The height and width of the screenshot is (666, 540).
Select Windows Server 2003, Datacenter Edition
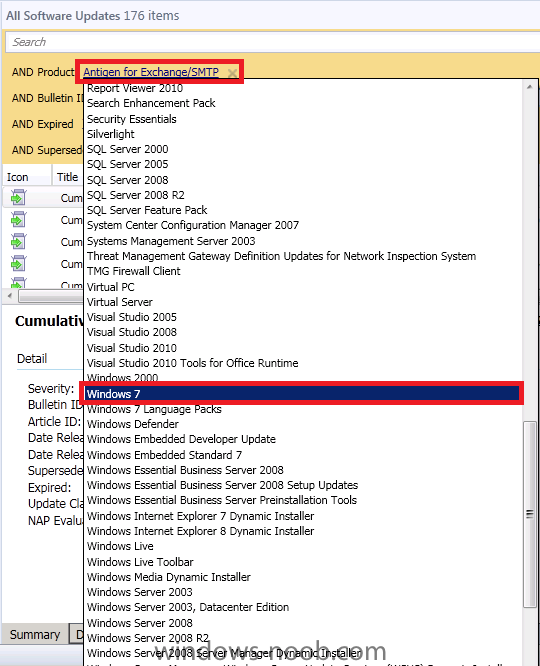(x=188, y=607)
